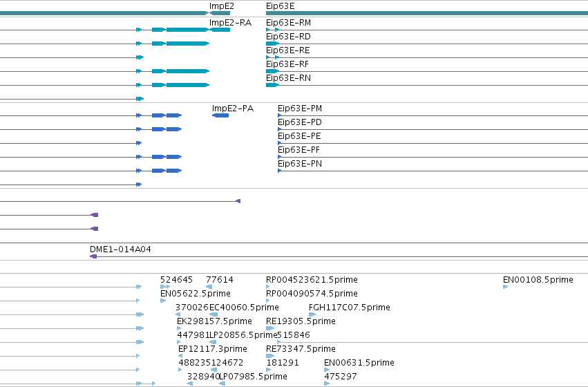Screen dimensions: 588x387
Task: Click EST LP07985.5prime
Action: point(253,377)
